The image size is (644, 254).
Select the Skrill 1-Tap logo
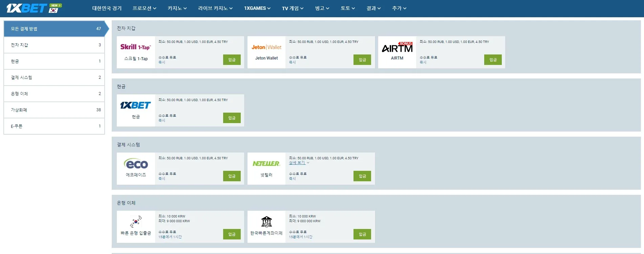[x=136, y=47]
